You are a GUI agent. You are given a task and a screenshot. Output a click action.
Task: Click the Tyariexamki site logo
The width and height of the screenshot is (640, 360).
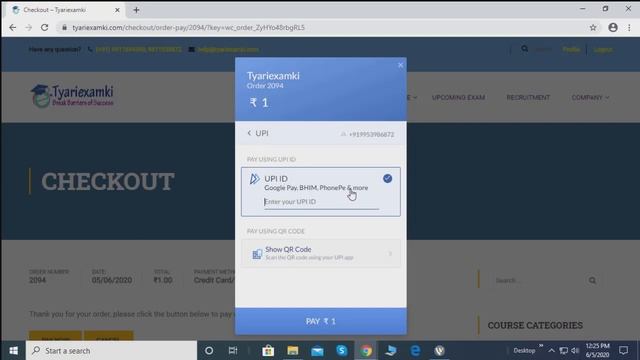[72, 96]
